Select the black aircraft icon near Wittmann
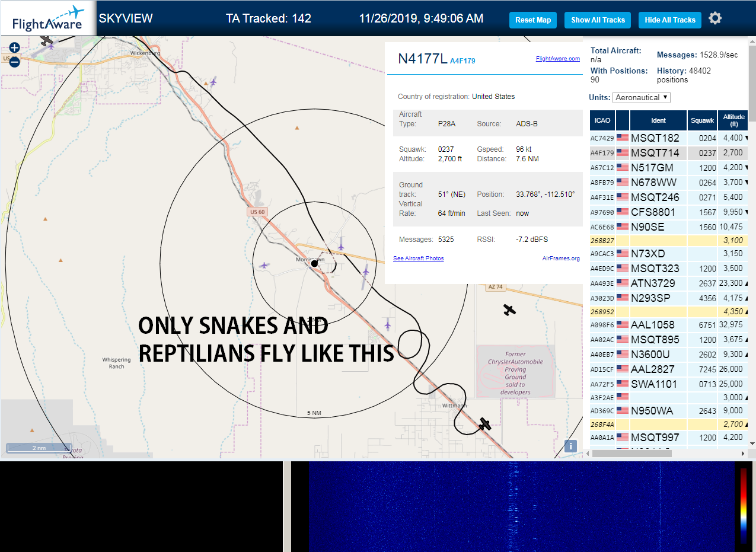Viewport: 756px width, 552px height. (485, 424)
